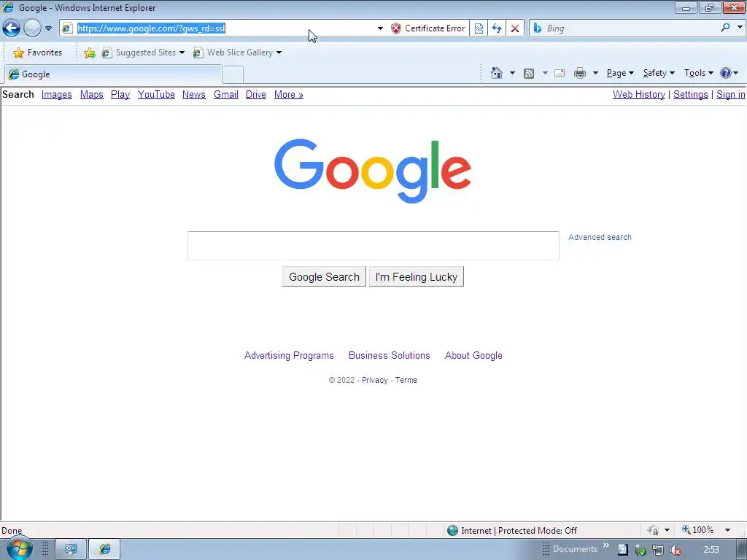Open the Terms link in footer
747x560 pixels.
tap(406, 380)
